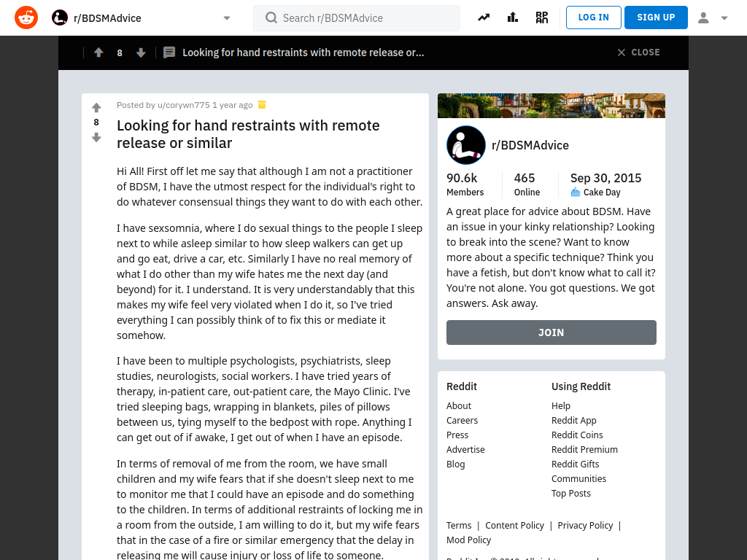Open the All bar-chart icon
The height and width of the screenshot is (560, 747).
[x=513, y=17]
